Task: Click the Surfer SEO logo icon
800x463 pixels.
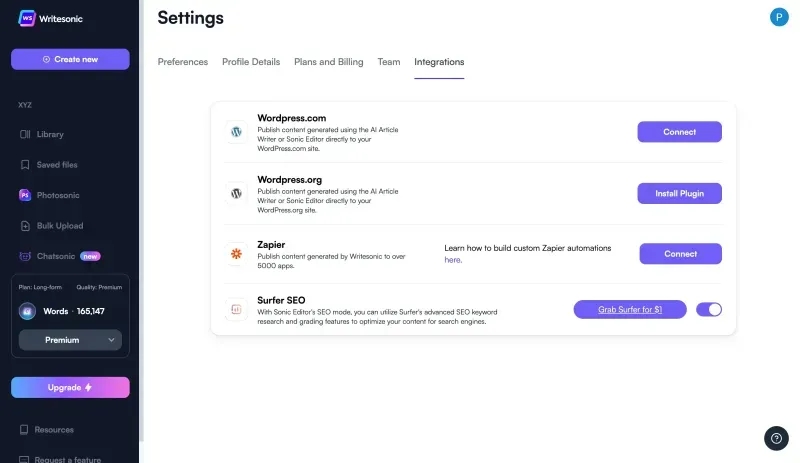Action: pyautogui.click(x=236, y=309)
